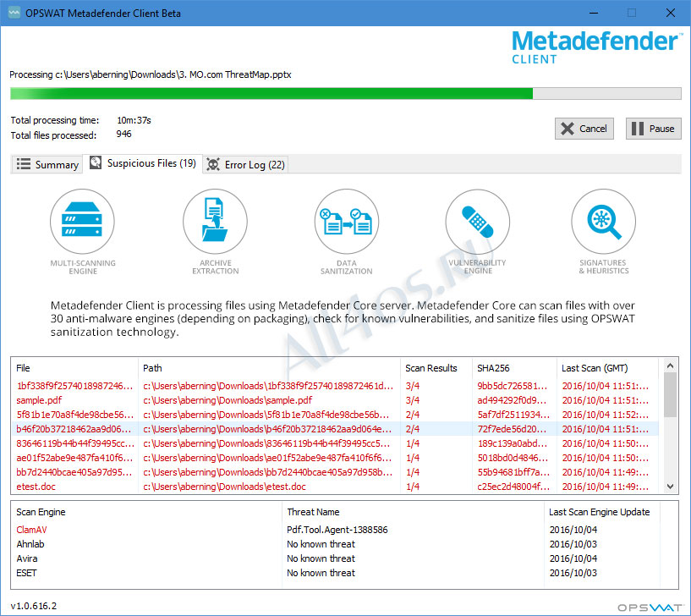The width and height of the screenshot is (691, 616).
Task: Click the app icon in the title bar
Action: coord(14,13)
